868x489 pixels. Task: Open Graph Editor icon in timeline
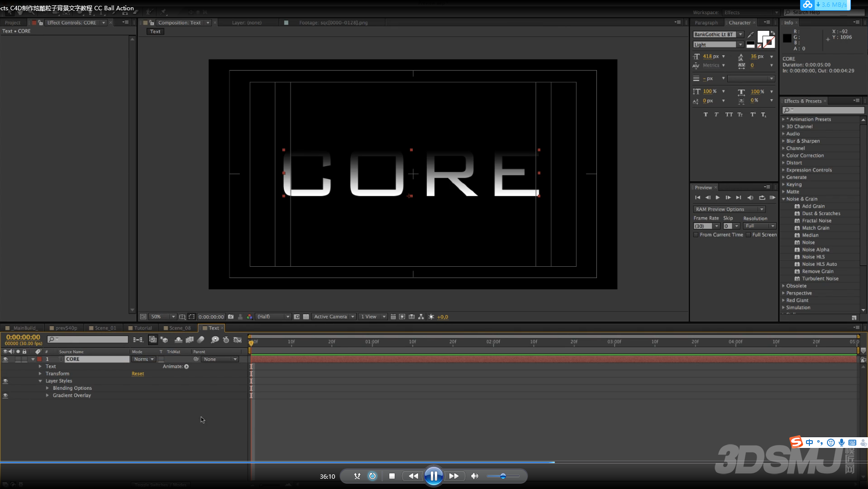point(238,340)
